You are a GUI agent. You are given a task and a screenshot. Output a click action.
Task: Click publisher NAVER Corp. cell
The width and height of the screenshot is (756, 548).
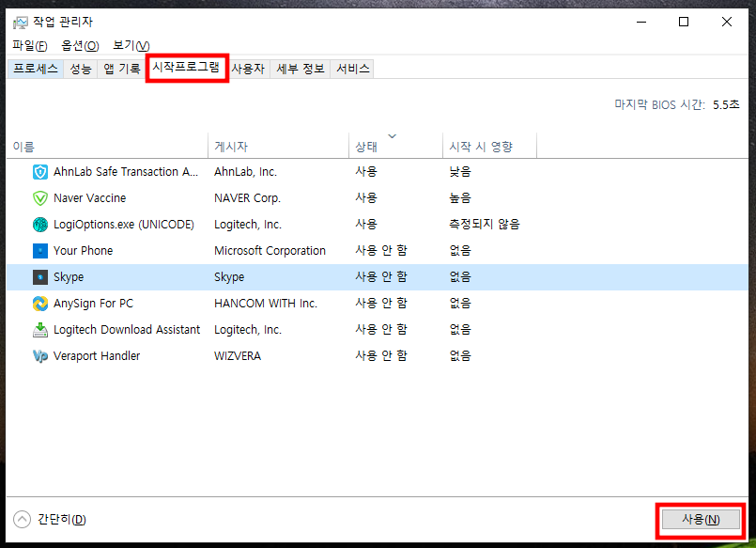tap(247, 198)
